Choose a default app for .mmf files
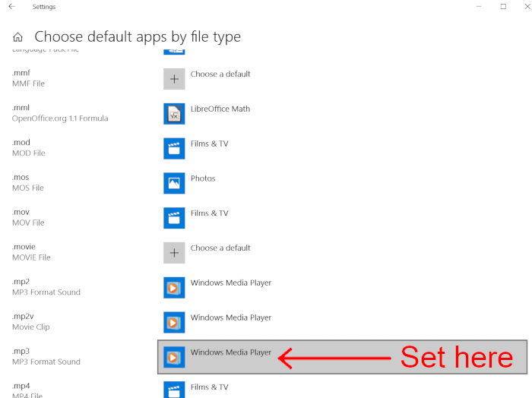The image size is (532, 398). coord(220,74)
